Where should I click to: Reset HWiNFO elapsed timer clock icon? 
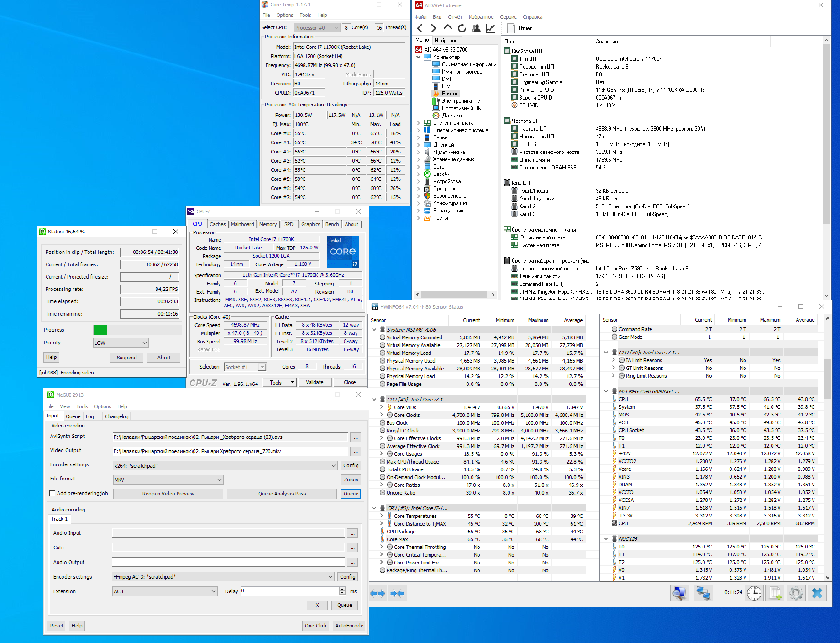pyautogui.click(x=754, y=593)
